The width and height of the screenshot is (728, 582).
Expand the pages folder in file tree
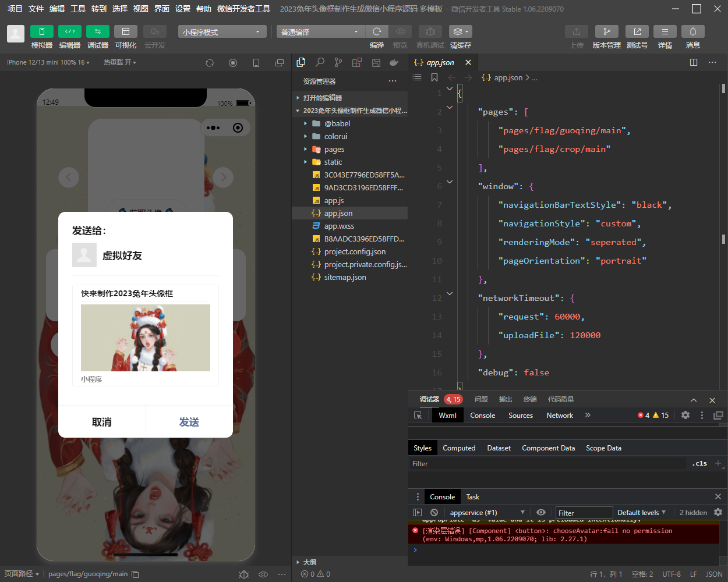tap(334, 149)
